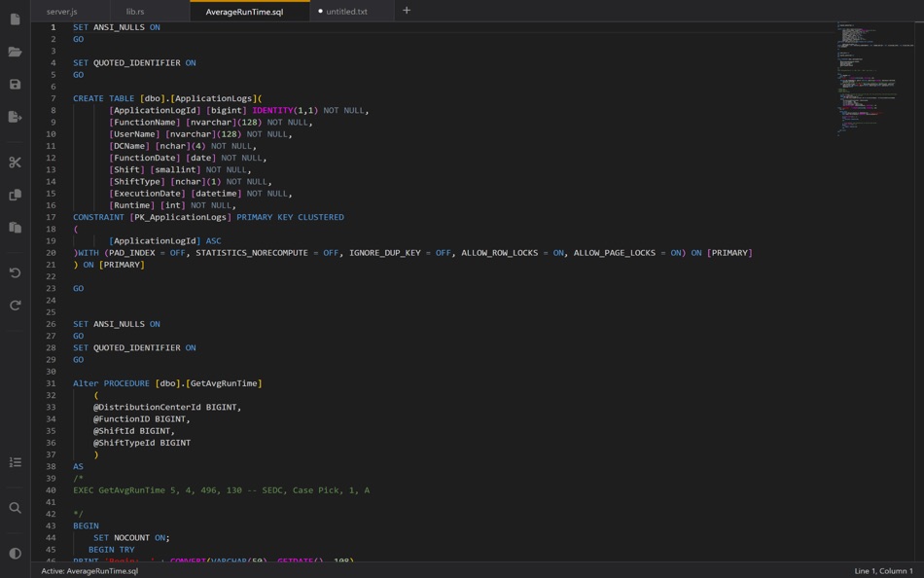Toggle the line numbers list icon
Screen dimensions: 924x578
pyautogui.click(x=16, y=462)
